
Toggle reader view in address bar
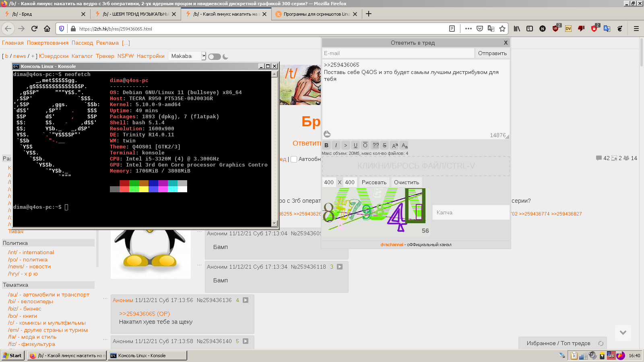452,29
